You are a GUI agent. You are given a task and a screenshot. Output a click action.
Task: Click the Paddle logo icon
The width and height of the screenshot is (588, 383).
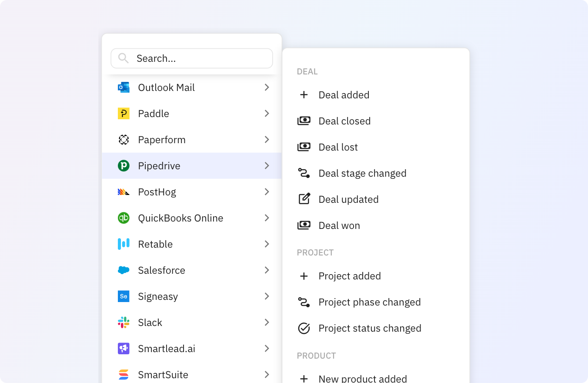coord(124,114)
